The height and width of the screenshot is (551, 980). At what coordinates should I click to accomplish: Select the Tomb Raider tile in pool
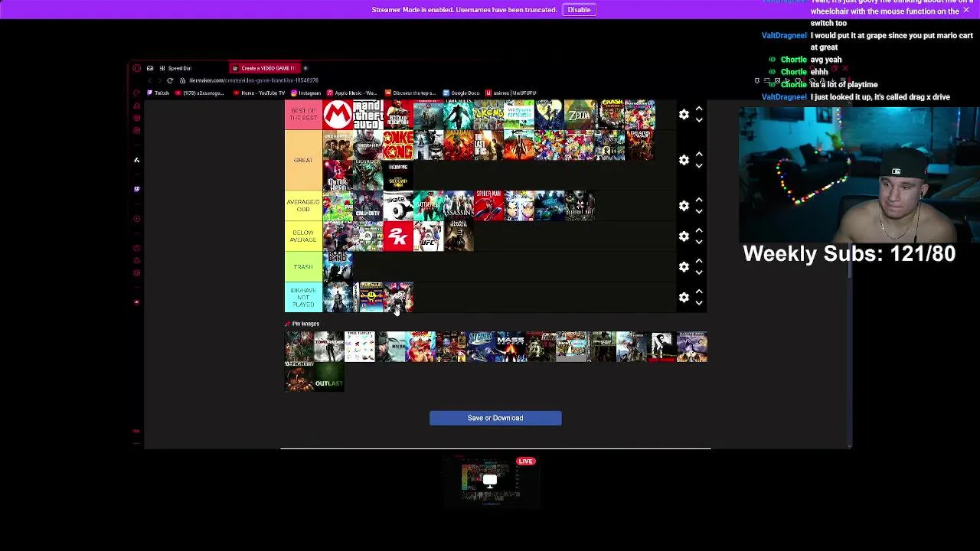329,347
